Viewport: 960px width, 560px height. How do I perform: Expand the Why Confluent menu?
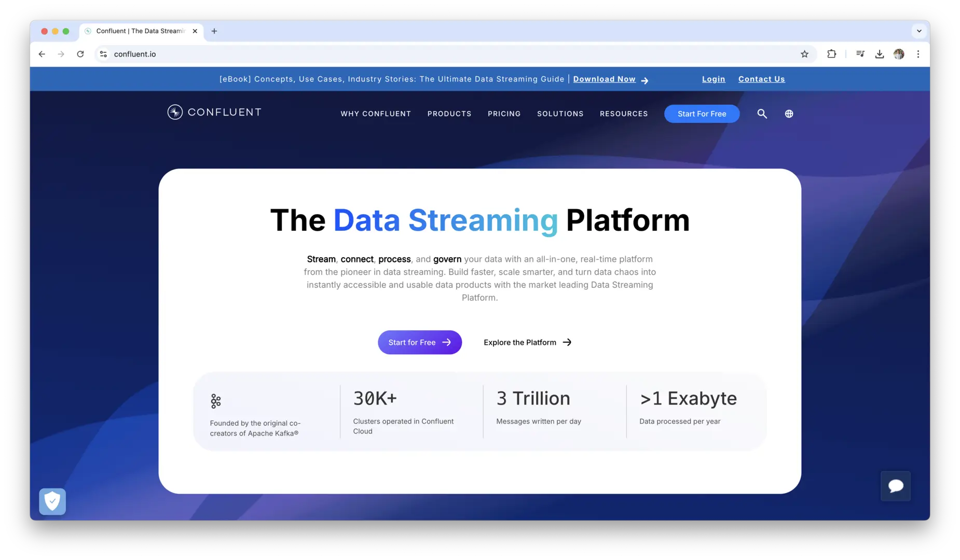tap(376, 114)
